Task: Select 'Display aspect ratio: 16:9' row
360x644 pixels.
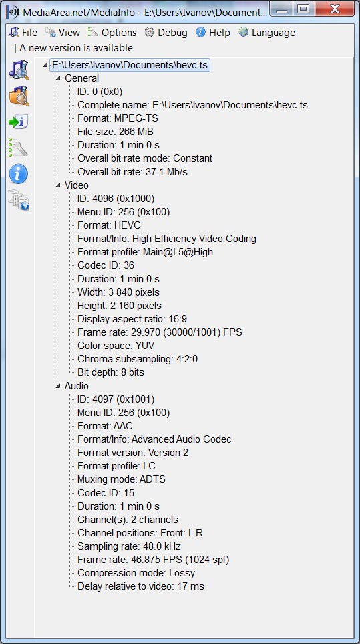Action: point(132,319)
